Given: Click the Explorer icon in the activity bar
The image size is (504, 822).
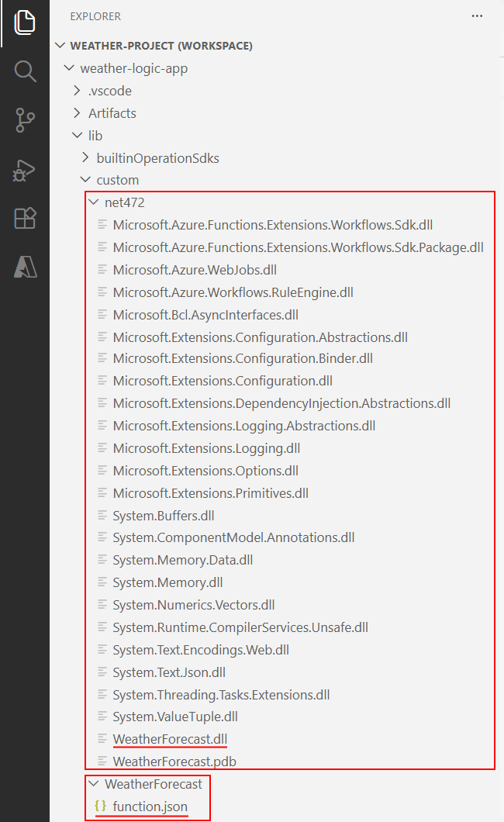Looking at the screenshot, I should pyautogui.click(x=24, y=22).
